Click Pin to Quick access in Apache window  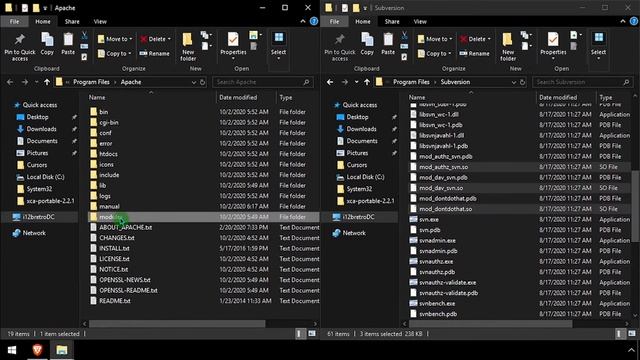[x=20, y=47]
